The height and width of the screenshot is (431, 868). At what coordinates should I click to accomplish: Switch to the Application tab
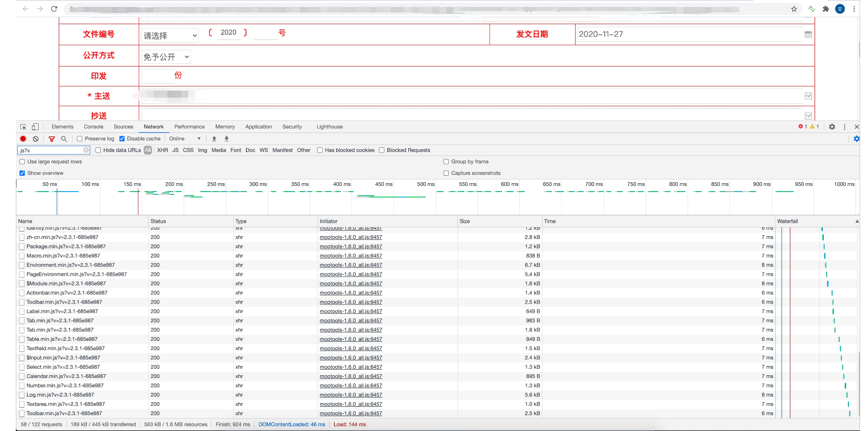pyautogui.click(x=258, y=127)
